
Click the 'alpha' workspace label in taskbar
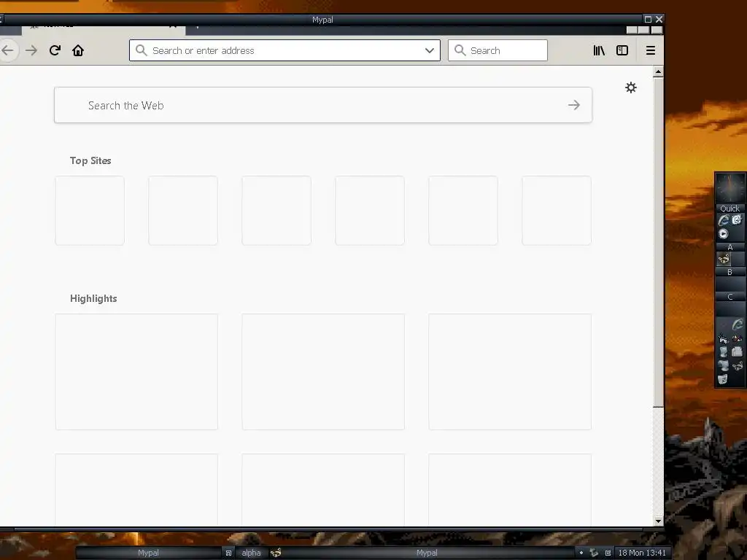(x=251, y=553)
